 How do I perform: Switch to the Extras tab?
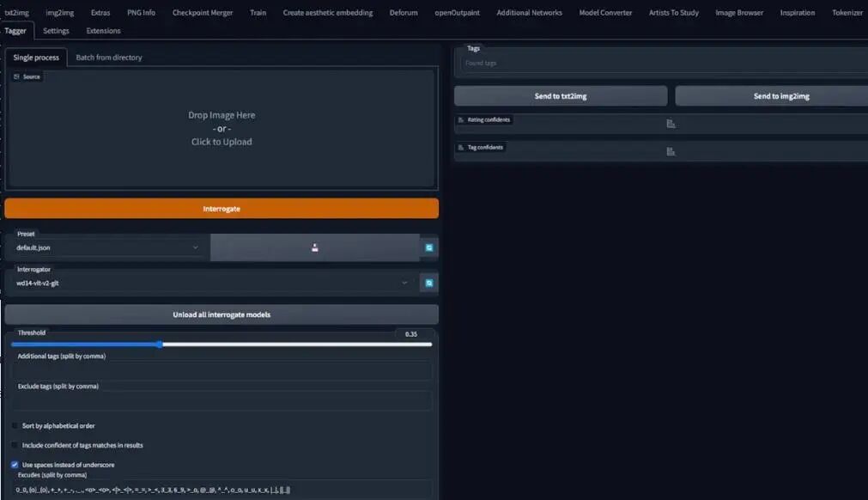point(100,12)
